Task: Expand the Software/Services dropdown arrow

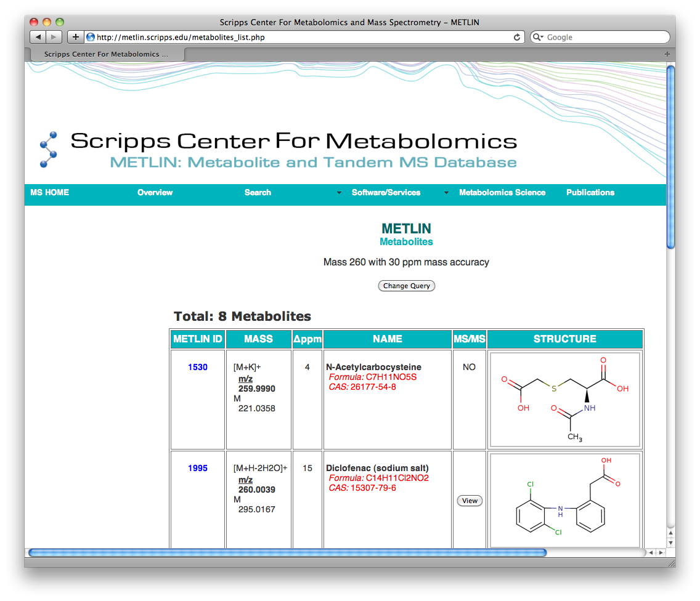Action: (446, 193)
